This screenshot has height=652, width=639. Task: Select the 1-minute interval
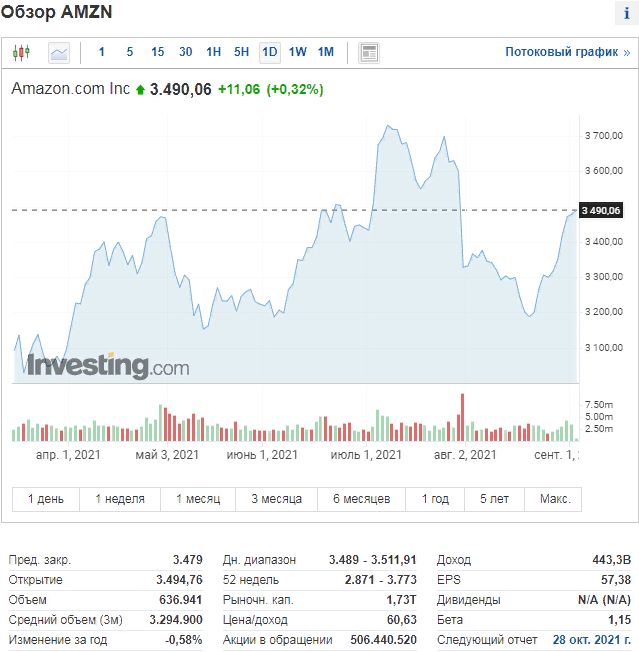tap(101, 52)
